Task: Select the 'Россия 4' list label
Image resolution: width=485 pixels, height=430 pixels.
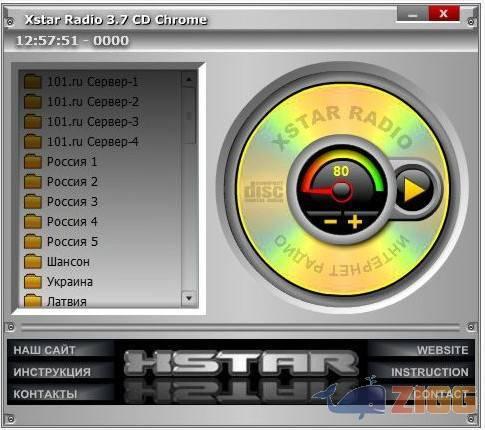Action: (x=72, y=222)
